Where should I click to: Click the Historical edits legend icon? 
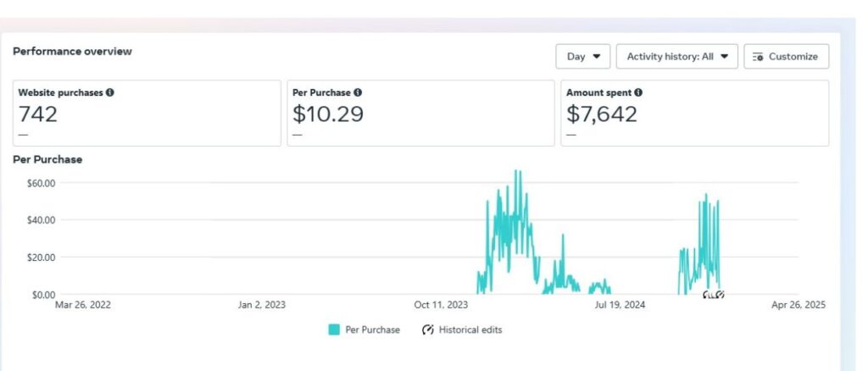[427, 330]
